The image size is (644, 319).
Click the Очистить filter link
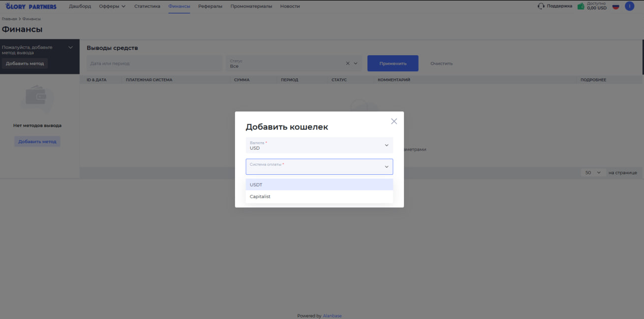coord(441,64)
